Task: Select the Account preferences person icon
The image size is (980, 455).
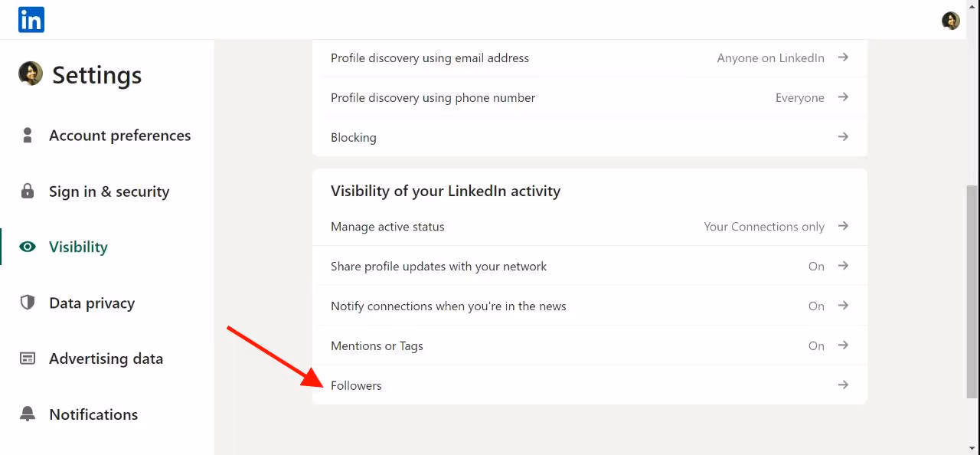Action: click(x=28, y=135)
